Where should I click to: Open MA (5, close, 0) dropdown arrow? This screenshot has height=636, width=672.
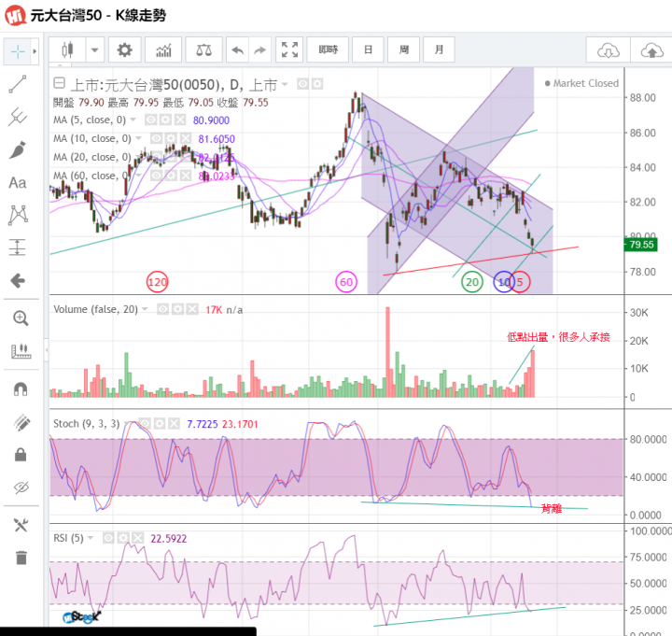pos(133,120)
